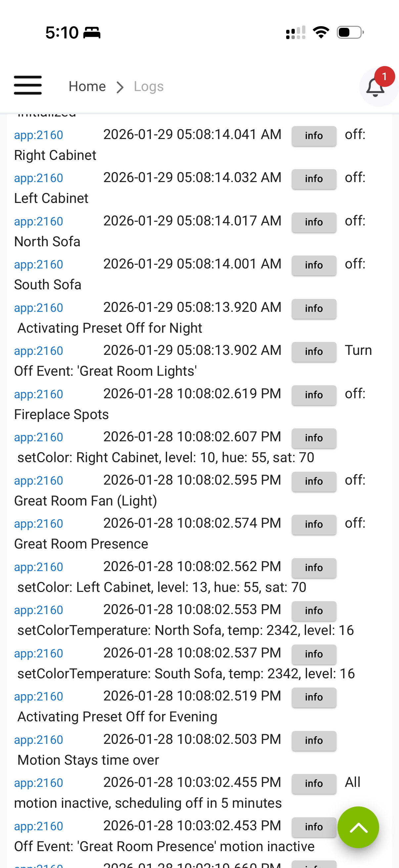399x868 pixels.
Task: Open the notifications bell
Action: [375, 88]
